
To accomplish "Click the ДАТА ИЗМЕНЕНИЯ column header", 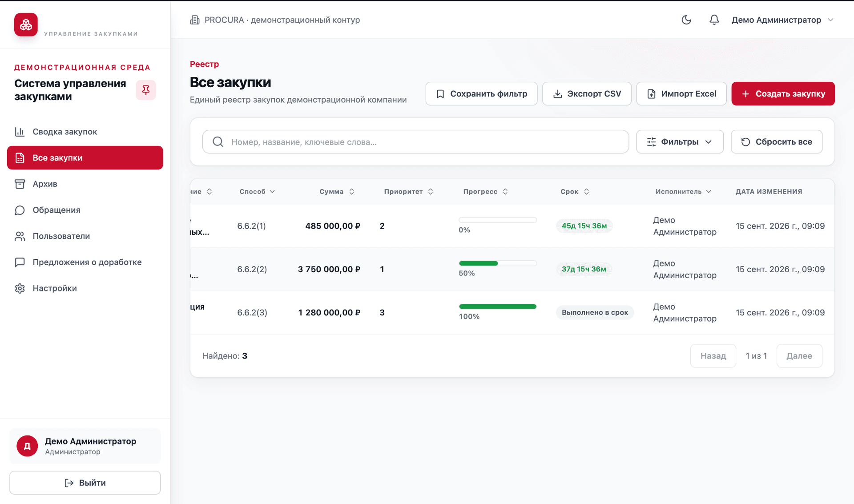I will 769,191.
